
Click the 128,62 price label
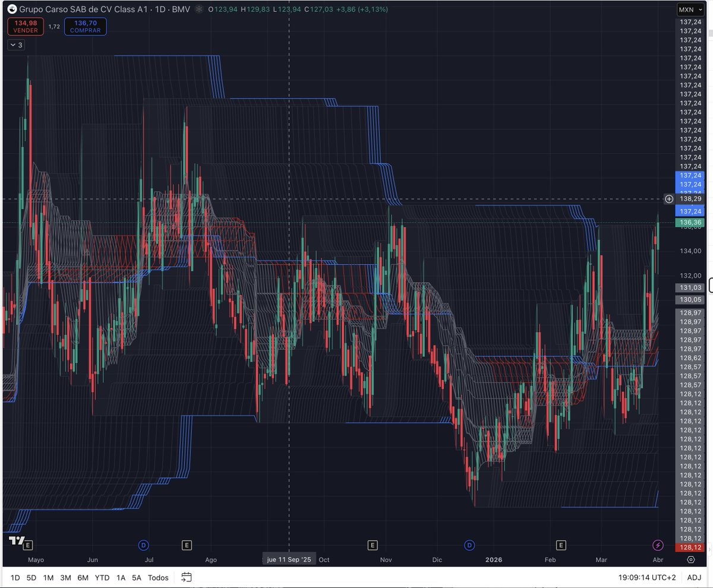[689, 358]
